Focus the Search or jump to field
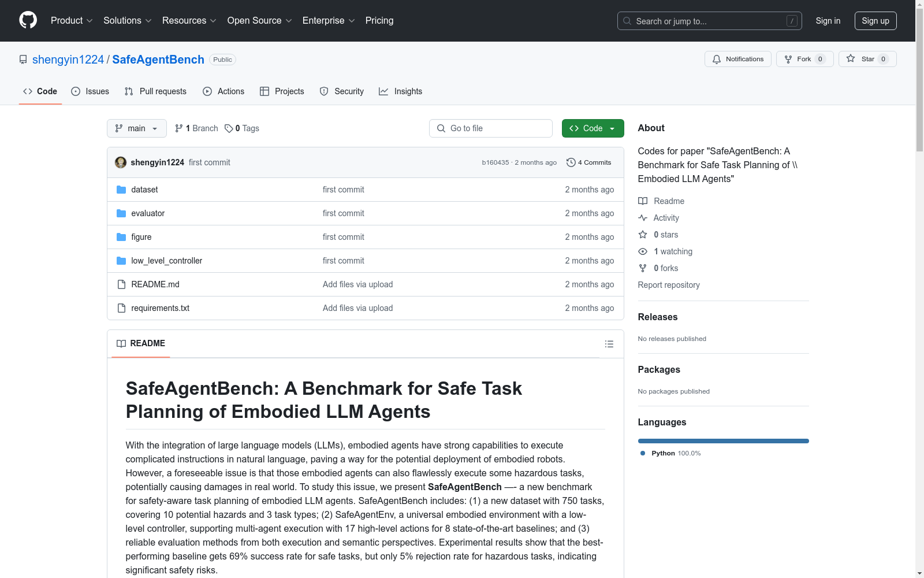Image resolution: width=924 pixels, height=578 pixels. click(709, 21)
